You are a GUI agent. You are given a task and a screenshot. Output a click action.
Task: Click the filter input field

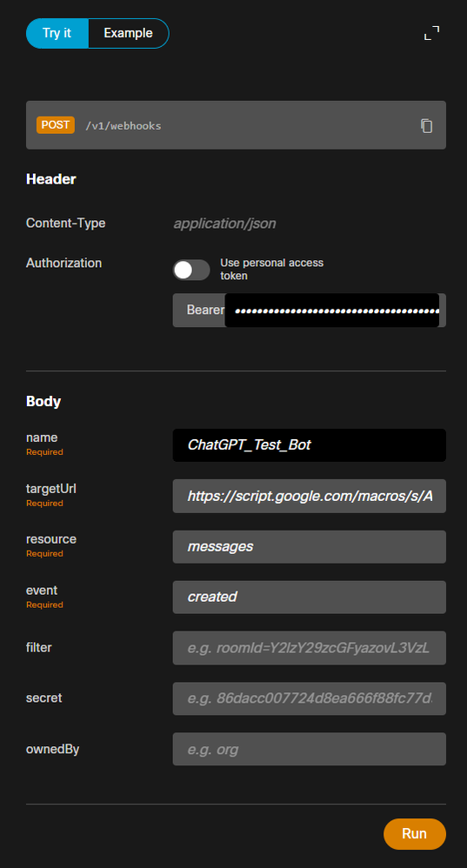pyautogui.click(x=310, y=648)
